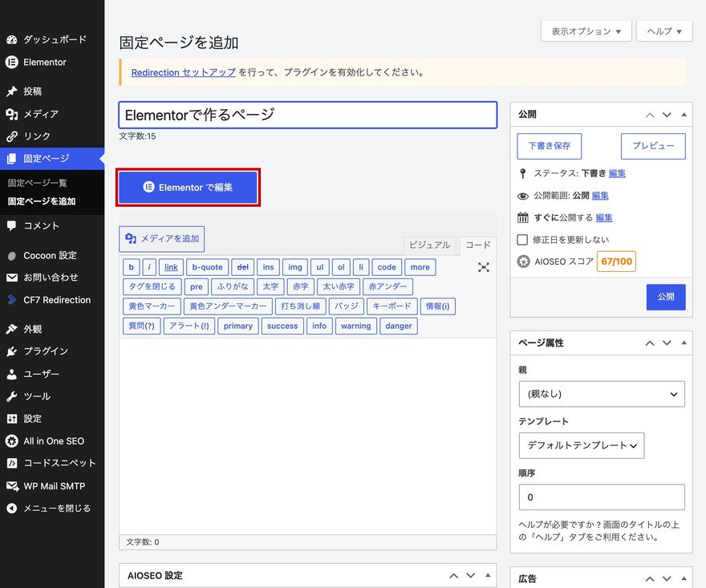Open the page list submenu
The height and width of the screenshot is (588, 706).
[38, 183]
